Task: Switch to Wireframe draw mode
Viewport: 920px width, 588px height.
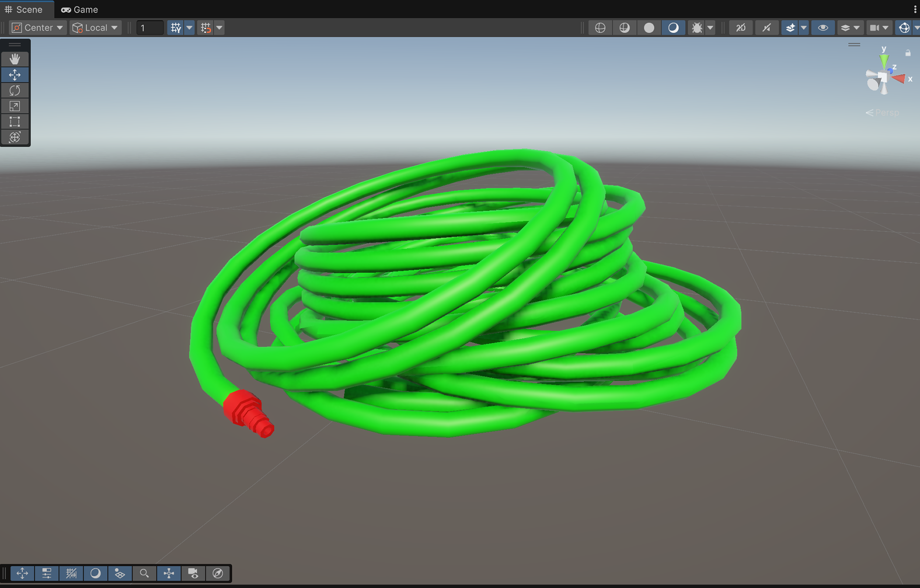Action: click(x=600, y=28)
